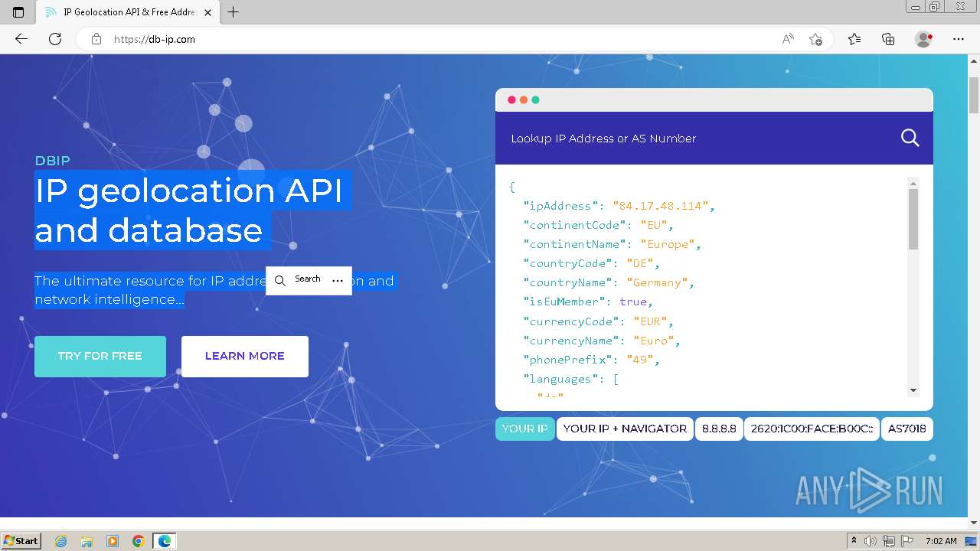Open Internet Explorer from the taskbar
This screenshot has height=551, width=980.
tap(60, 541)
